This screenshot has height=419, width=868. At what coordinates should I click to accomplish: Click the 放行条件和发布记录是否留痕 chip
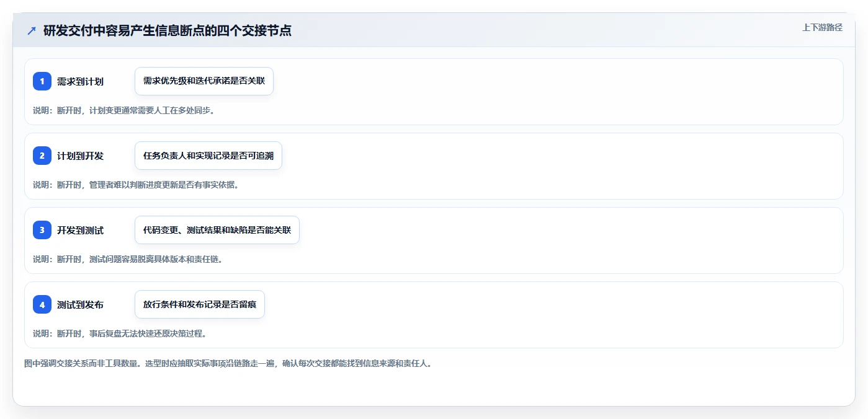pos(200,304)
